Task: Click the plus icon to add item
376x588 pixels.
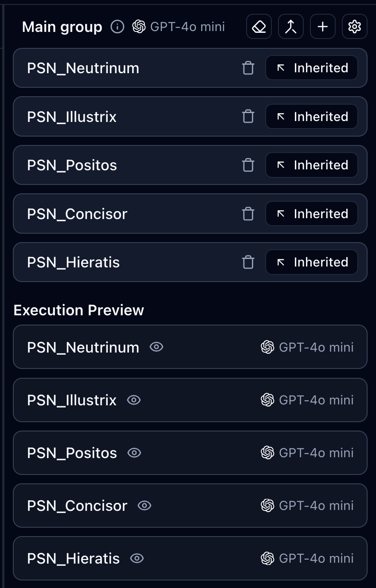Action: pos(323,27)
